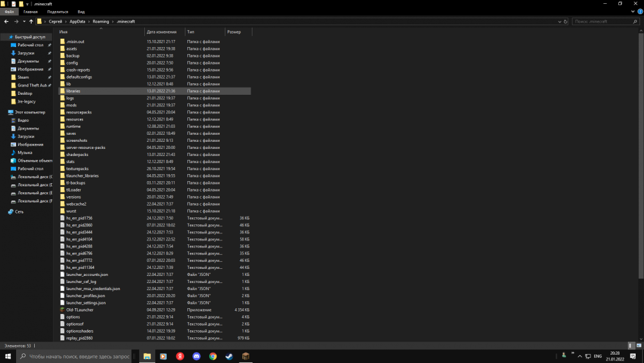644x363 pixels.
Task: Select launcher_accounts.json file name
Action: pyautogui.click(x=87, y=275)
